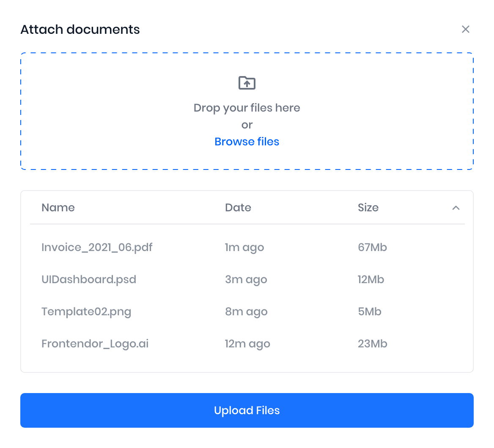Select the UIDashboard.psd file

89,279
